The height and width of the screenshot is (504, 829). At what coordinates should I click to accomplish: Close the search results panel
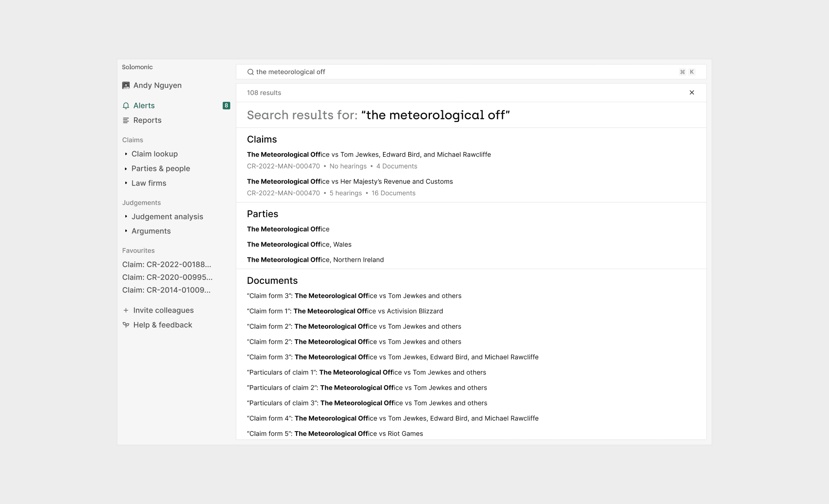(691, 93)
